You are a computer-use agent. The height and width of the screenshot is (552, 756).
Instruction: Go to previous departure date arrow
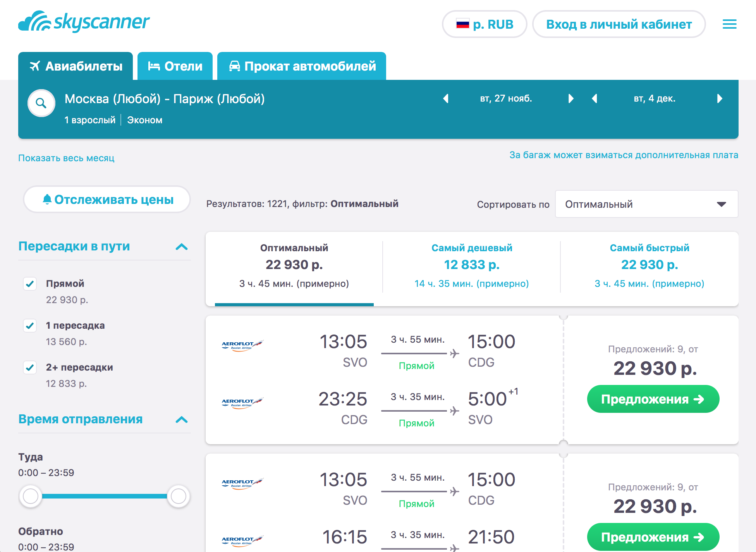tap(446, 98)
